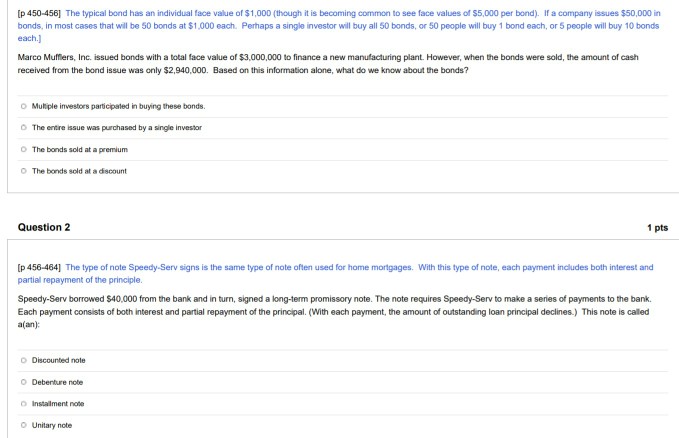Click the blue hint about typical bond face value
Viewport: 679px width, 438px height.
point(339,26)
